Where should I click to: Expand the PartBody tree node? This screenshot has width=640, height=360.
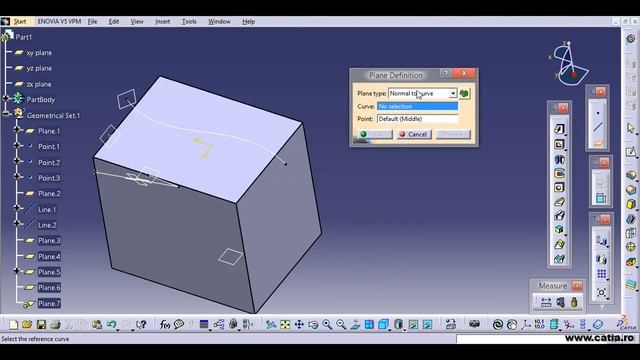point(5,98)
